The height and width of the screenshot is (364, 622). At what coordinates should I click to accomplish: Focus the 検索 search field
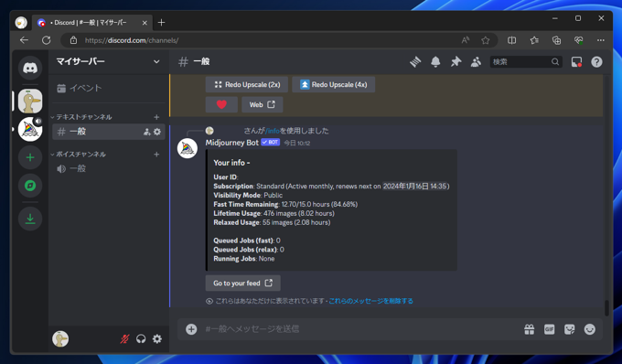click(x=526, y=62)
